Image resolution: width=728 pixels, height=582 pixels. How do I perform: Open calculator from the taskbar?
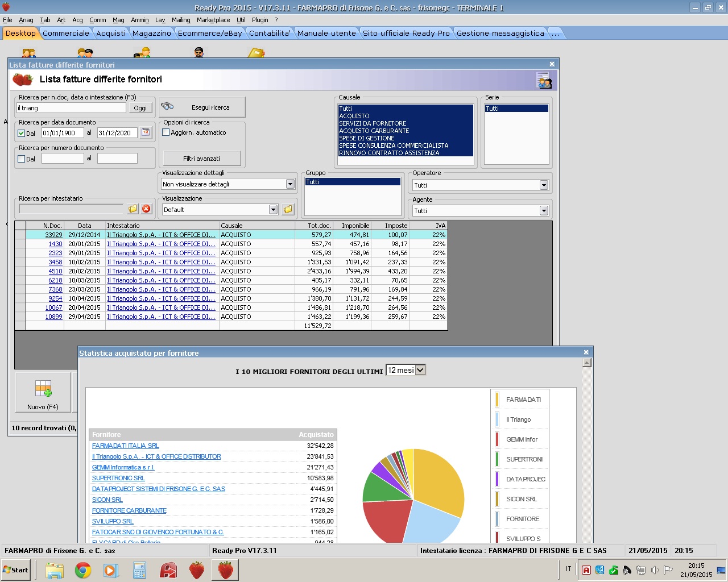point(139,570)
